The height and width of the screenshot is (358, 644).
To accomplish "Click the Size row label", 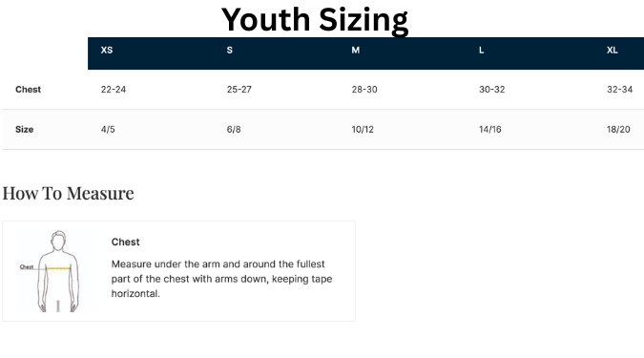I will (24, 130).
